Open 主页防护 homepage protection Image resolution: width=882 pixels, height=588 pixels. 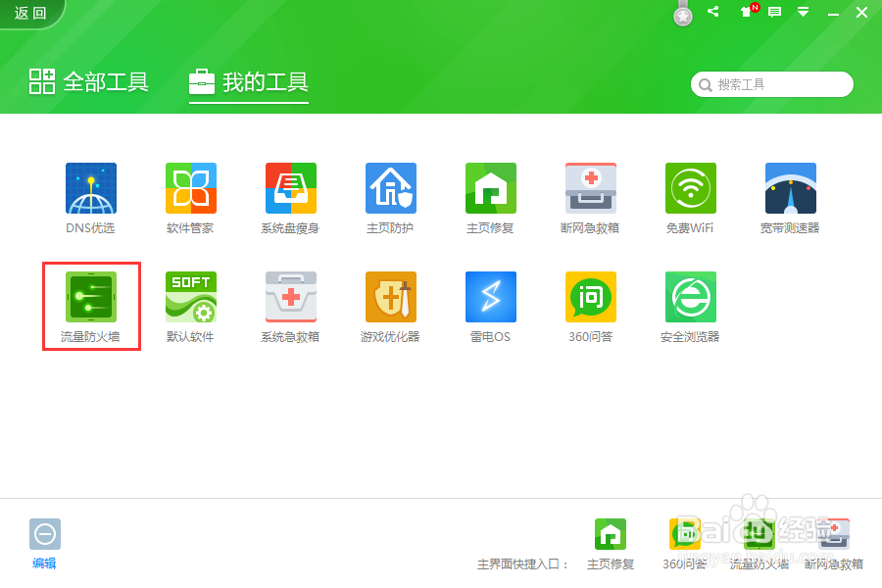[391, 188]
